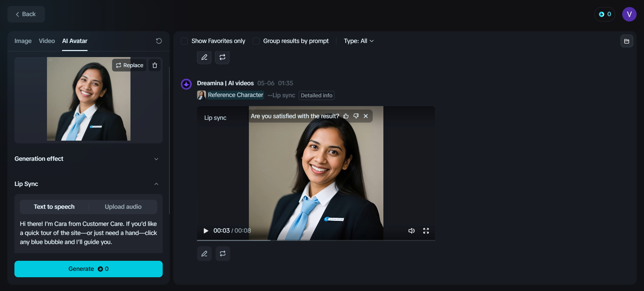Expand the video to fullscreen
The width and height of the screenshot is (644, 291).
tap(426, 231)
